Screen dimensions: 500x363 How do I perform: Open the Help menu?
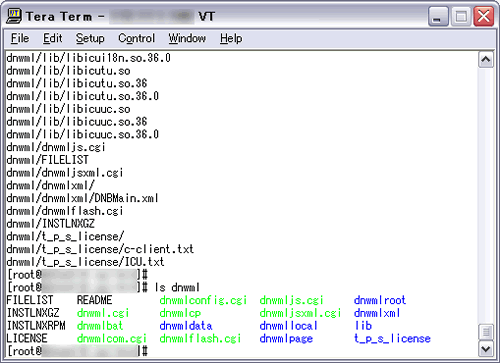click(x=231, y=38)
